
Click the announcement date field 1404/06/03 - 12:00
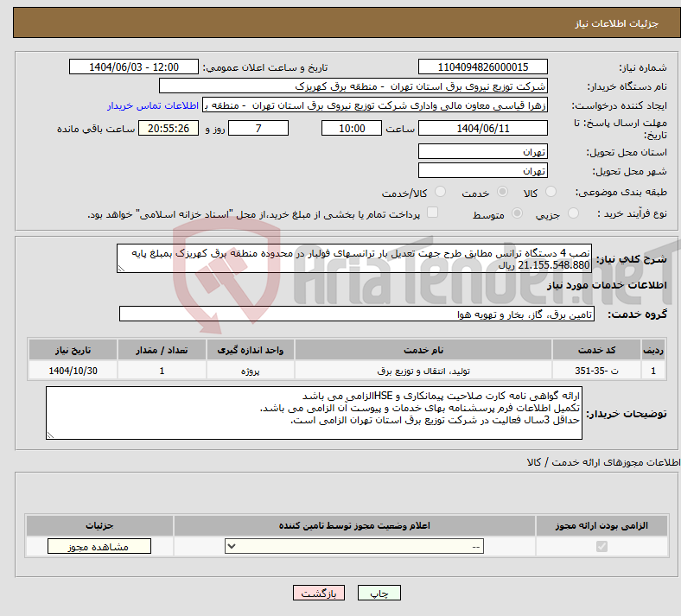coord(134,67)
